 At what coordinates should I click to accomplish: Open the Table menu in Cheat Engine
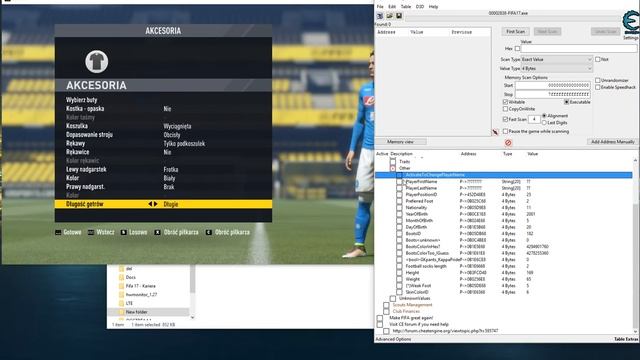pyautogui.click(x=406, y=7)
